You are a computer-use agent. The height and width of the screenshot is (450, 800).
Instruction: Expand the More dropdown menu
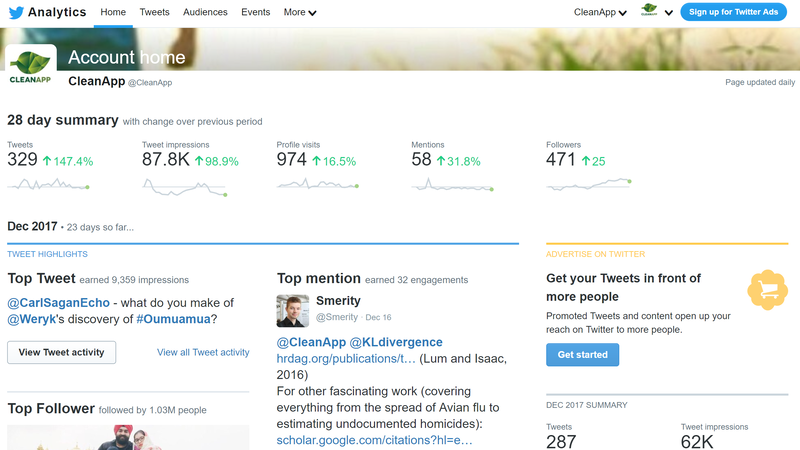[299, 13]
